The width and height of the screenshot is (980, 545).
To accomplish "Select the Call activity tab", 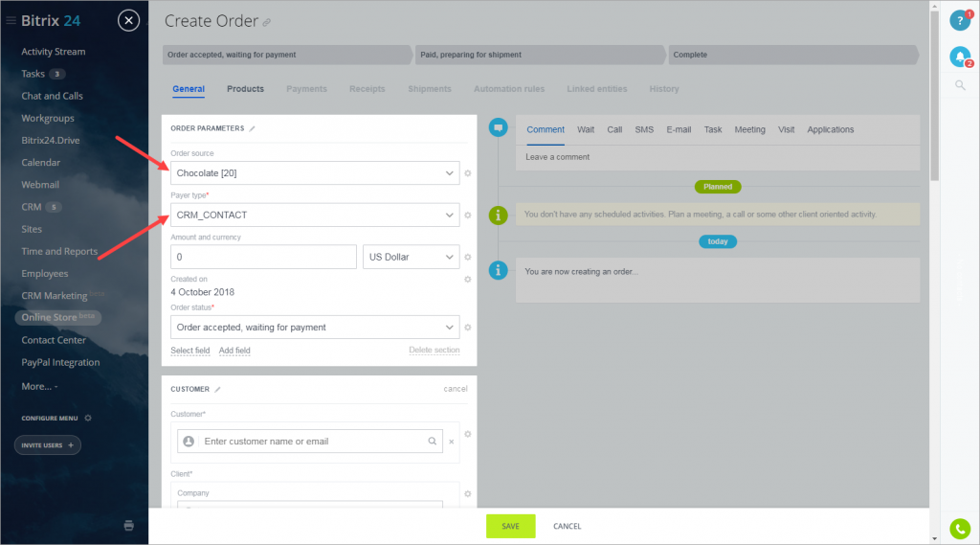I will (x=614, y=129).
